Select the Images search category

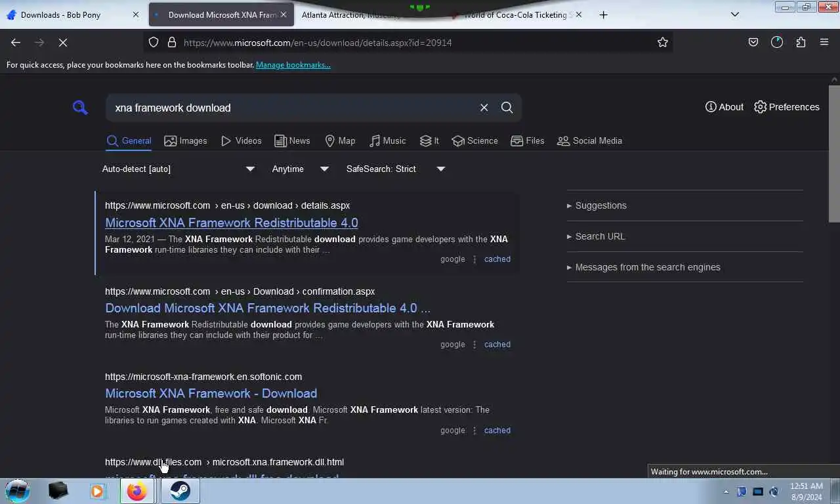click(x=186, y=140)
